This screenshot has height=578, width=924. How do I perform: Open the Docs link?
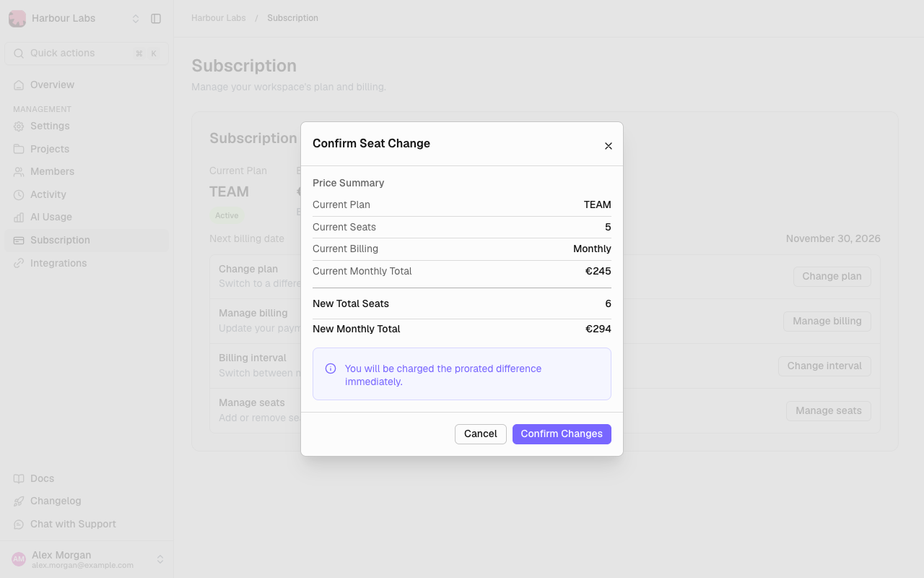(87, 478)
